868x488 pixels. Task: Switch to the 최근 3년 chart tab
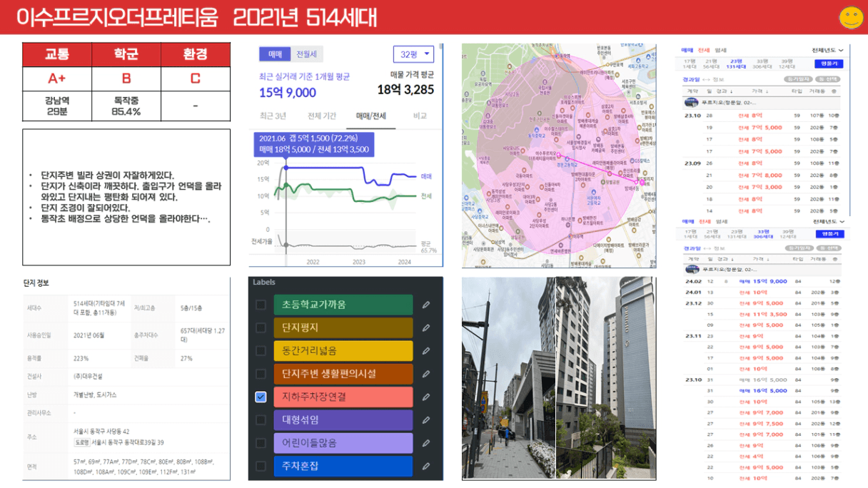[273, 116]
